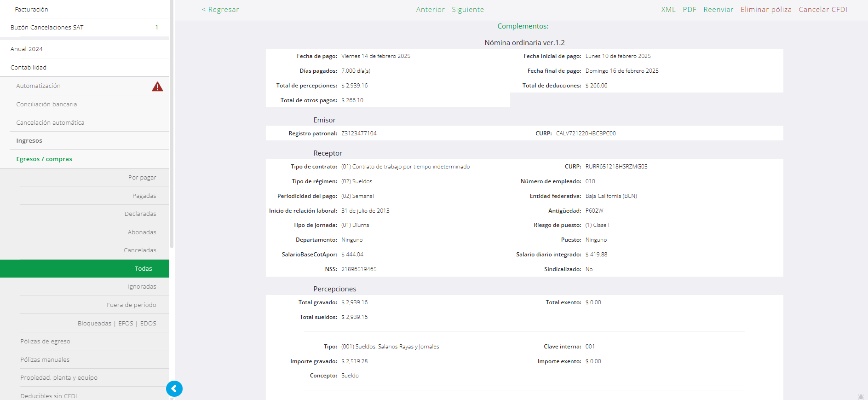
Task: Expand the Contabilidad section
Action: [x=29, y=68]
